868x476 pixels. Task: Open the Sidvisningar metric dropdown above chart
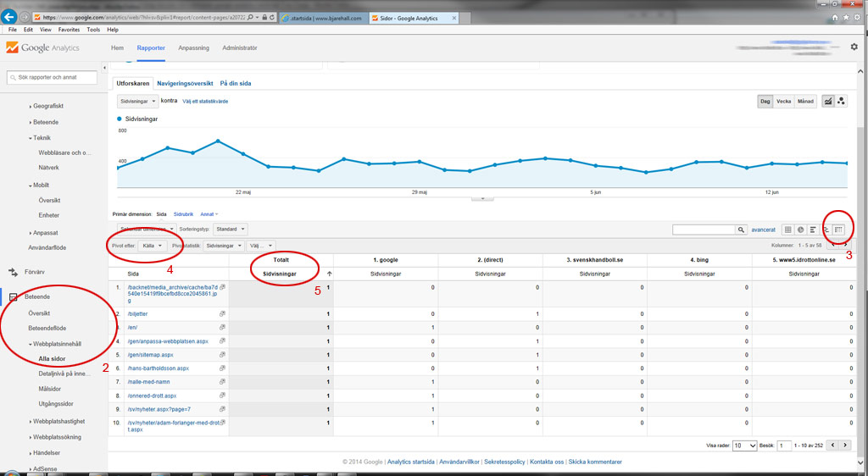137,102
